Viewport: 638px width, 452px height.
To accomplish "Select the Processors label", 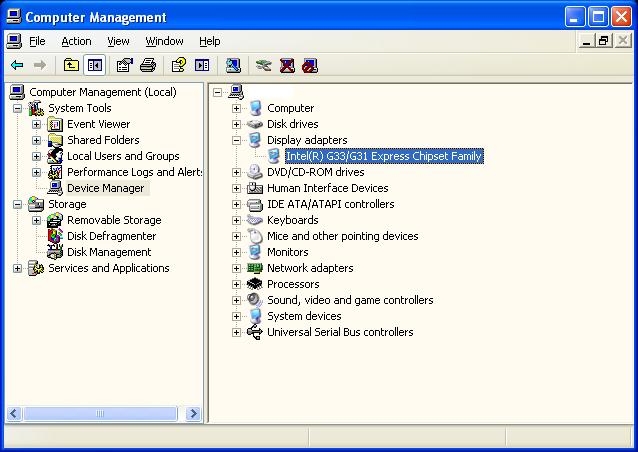I will pos(293,284).
